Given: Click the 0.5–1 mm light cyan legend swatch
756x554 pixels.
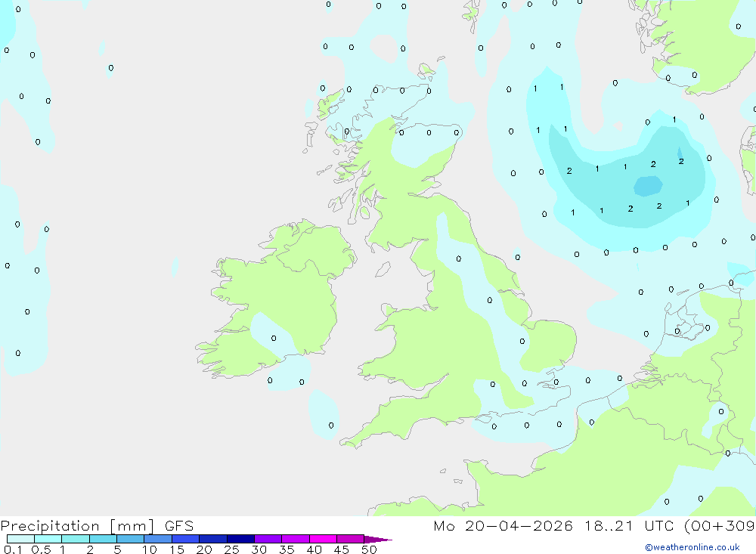Looking at the screenshot, I should point(48,539).
